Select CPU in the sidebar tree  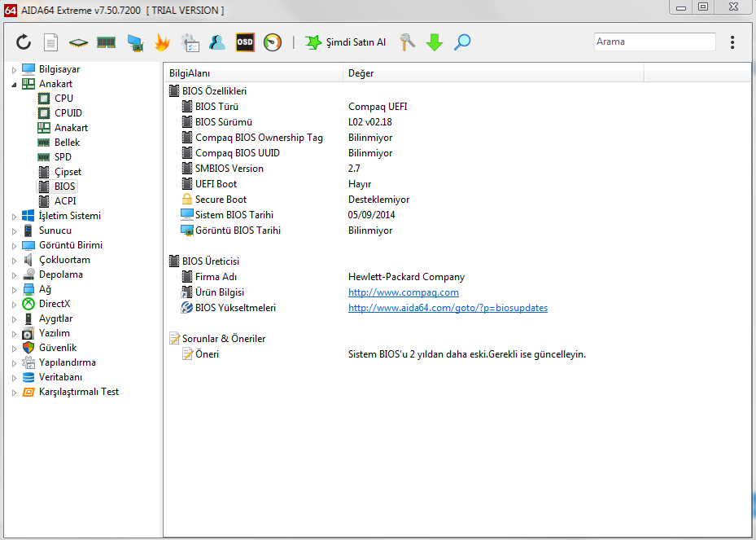(63, 99)
